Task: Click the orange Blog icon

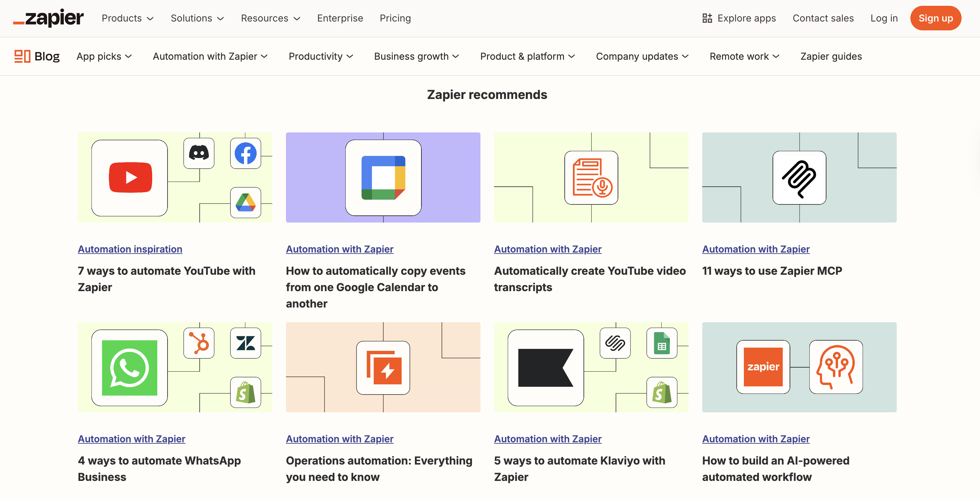Action: [22, 56]
